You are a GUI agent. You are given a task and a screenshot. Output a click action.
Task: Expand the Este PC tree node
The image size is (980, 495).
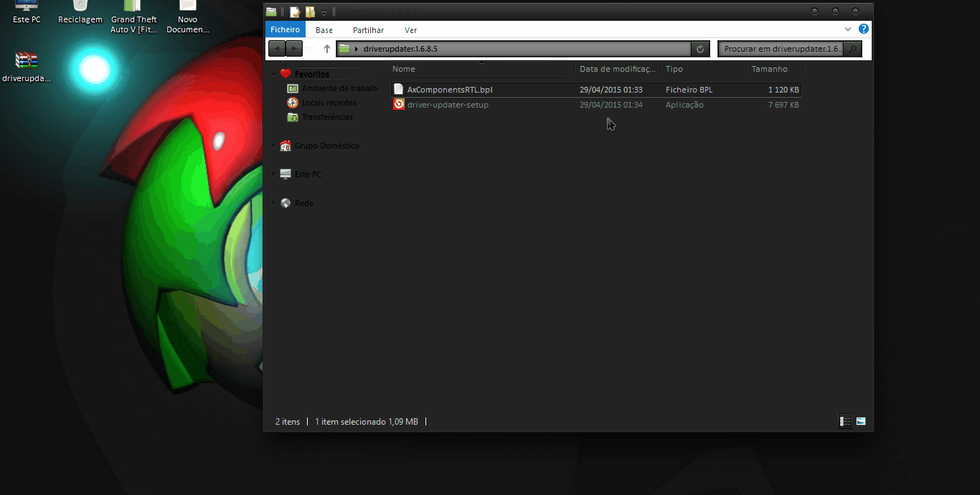click(273, 174)
